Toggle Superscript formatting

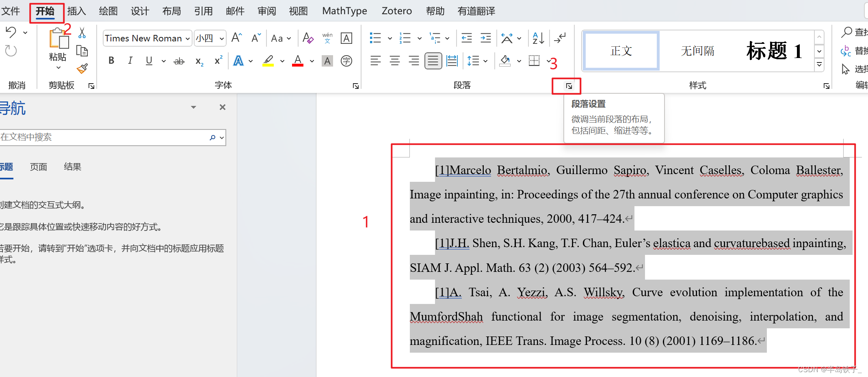pos(218,60)
